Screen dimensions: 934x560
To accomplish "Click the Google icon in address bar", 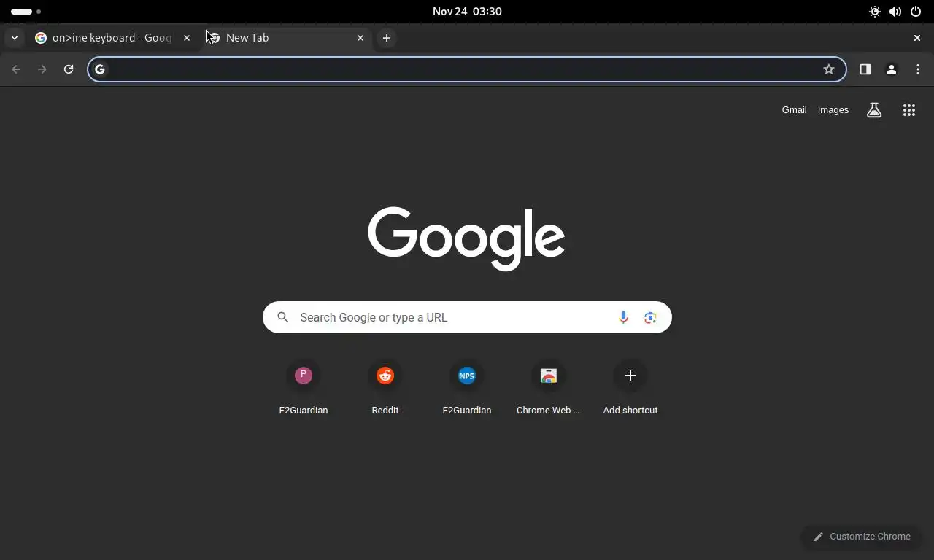I will (x=100, y=69).
